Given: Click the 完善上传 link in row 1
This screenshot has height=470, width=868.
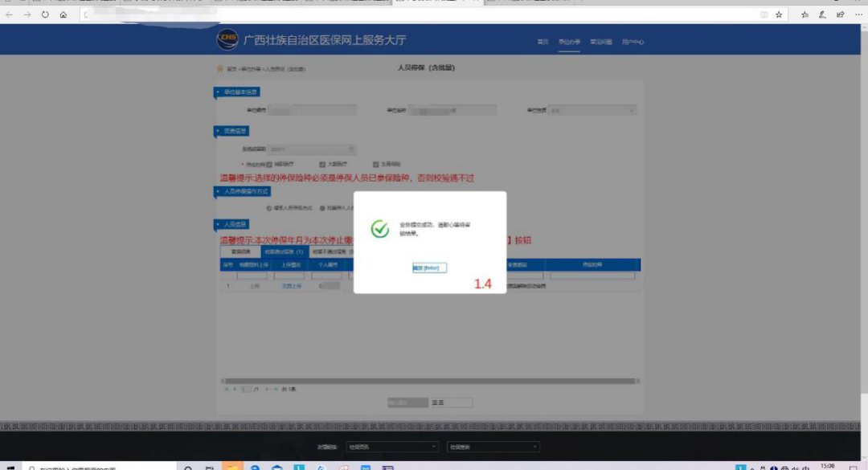Looking at the screenshot, I should click(292, 286).
